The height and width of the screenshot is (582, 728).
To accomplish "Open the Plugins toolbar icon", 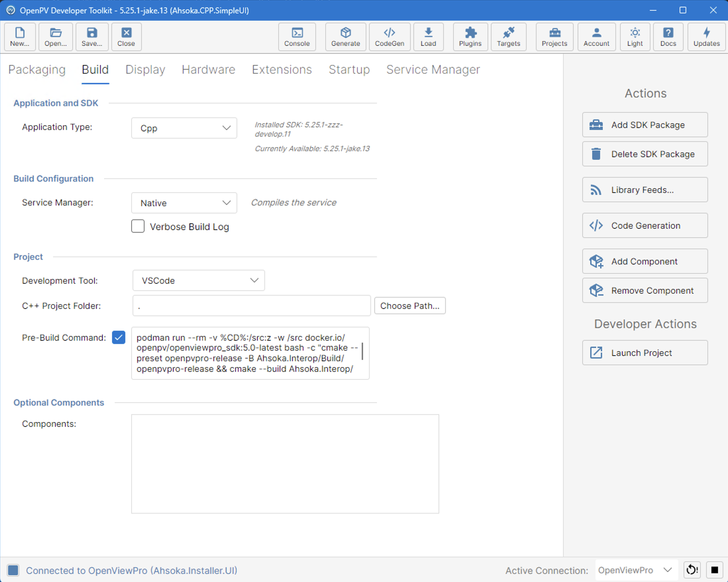I will (x=470, y=37).
